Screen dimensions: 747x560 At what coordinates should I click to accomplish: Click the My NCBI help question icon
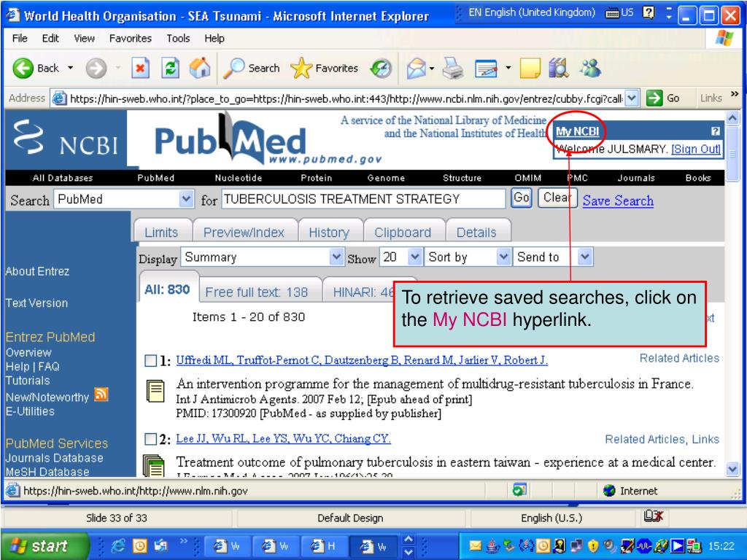[x=715, y=131]
